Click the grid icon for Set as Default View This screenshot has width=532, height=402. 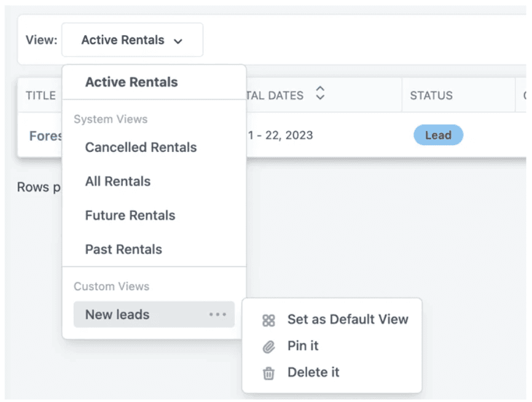(268, 320)
